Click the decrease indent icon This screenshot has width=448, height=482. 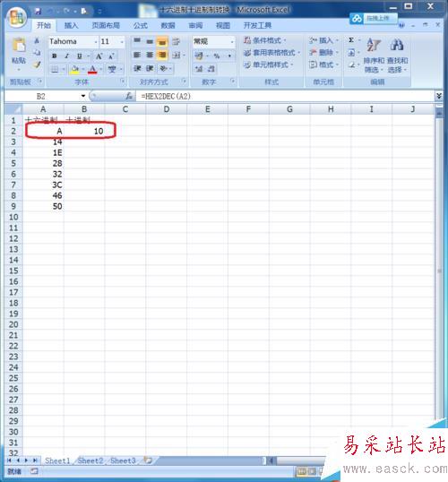click(137, 68)
